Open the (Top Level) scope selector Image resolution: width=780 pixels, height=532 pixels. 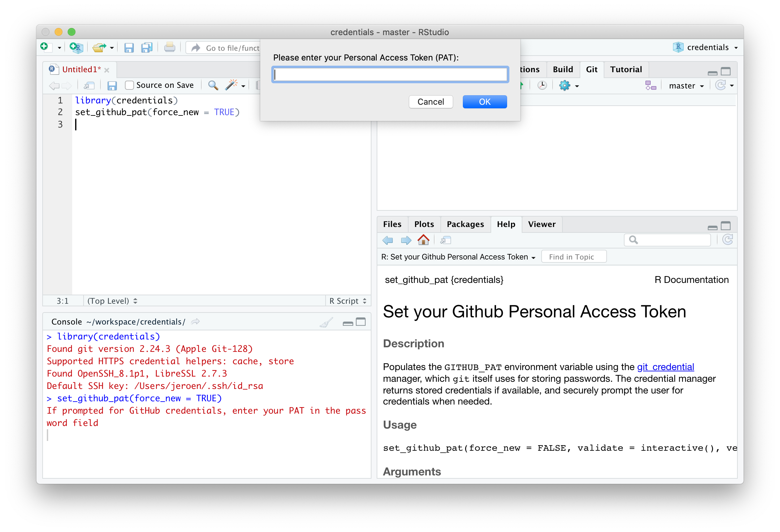pos(112,301)
